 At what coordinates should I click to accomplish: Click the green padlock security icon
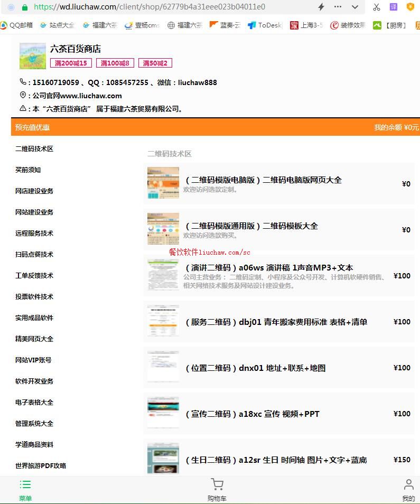[25, 7]
